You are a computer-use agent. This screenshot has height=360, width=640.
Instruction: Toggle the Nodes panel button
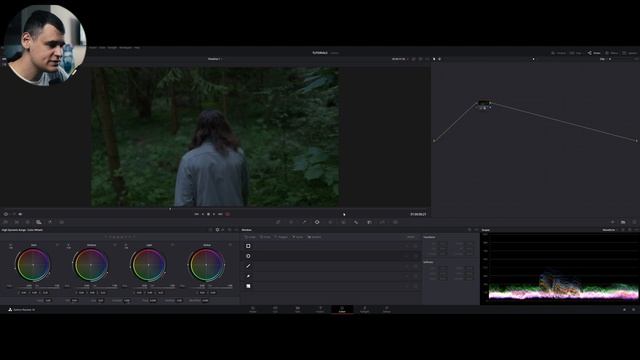pyautogui.click(x=594, y=53)
